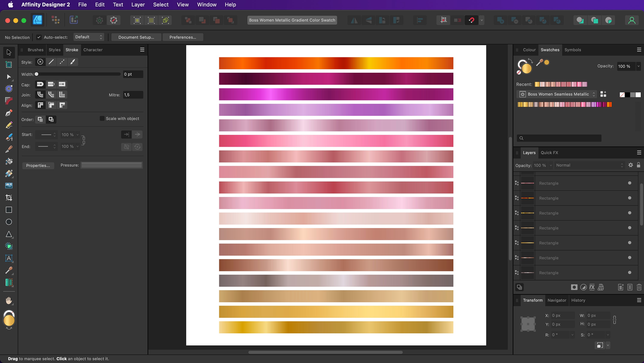Select the Ellipse tool
The image size is (644, 363).
9,222
